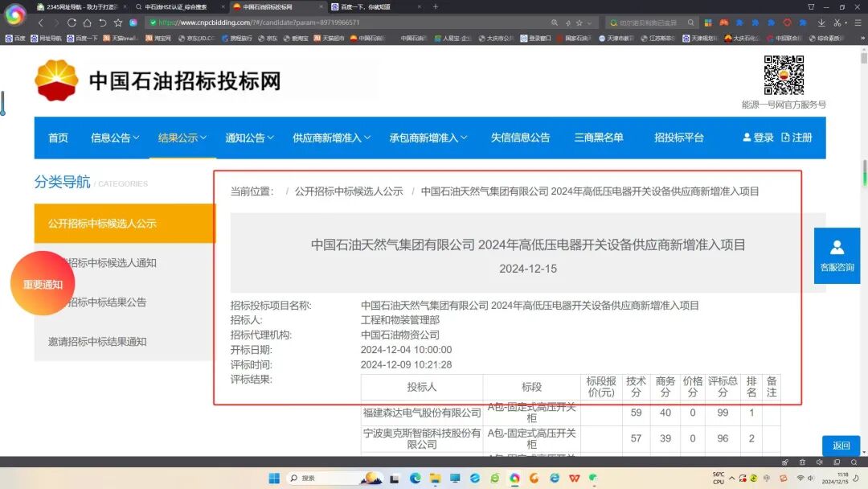Click the blue 客服咨询 customer service icon
Viewport: 868px width, 489px height.
pyautogui.click(x=837, y=256)
